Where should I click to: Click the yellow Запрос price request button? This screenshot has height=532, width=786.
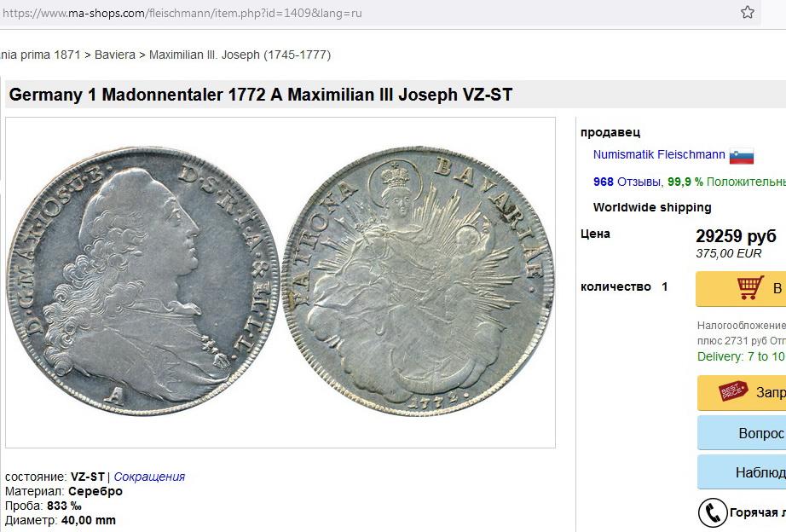click(x=742, y=392)
